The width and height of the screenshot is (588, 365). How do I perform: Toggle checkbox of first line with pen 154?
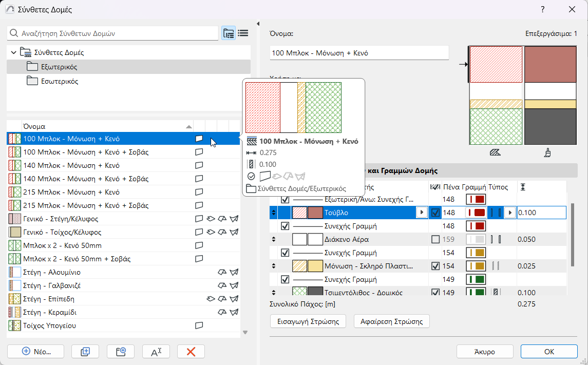[285, 253]
